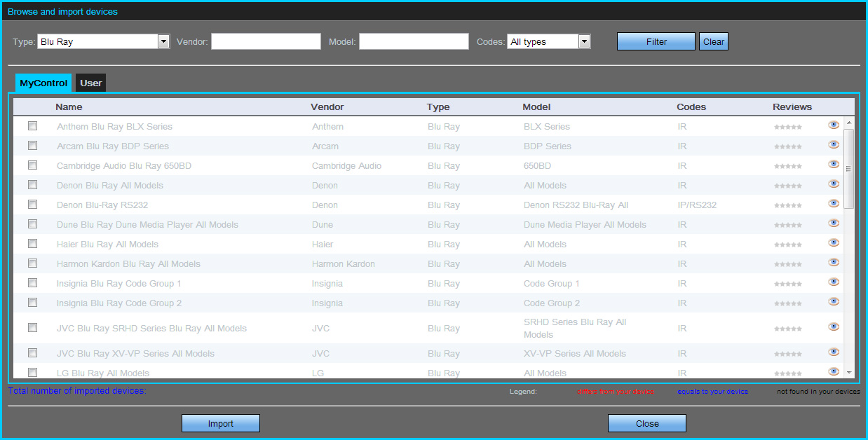868x440 pixels.
Task: Sort by Vendor column header
Action: point(327,107)
